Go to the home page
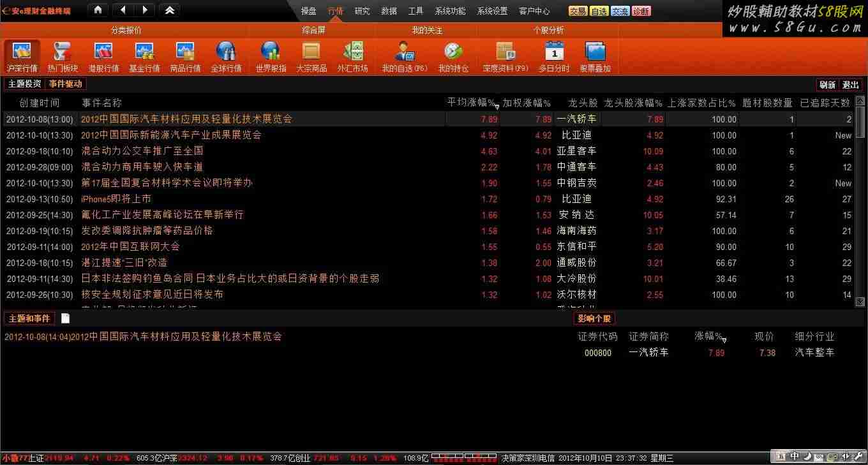This screenshot has width=868, height=465. [x=97, y=10]
